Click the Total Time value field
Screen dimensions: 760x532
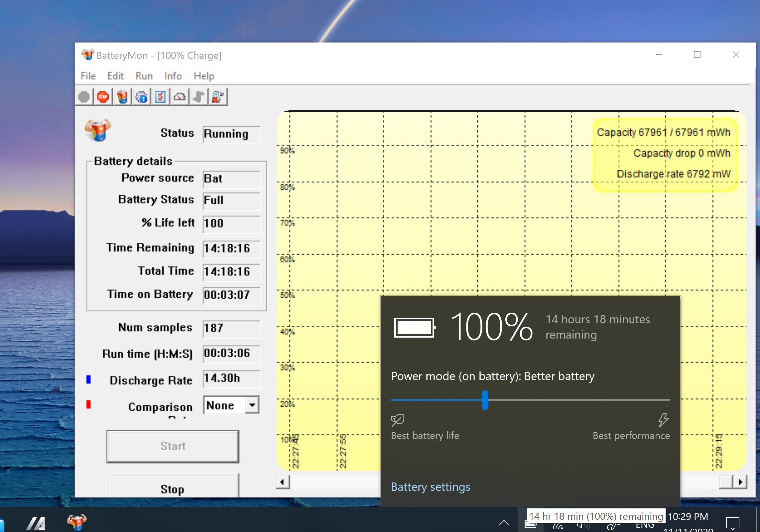(232, 272)
